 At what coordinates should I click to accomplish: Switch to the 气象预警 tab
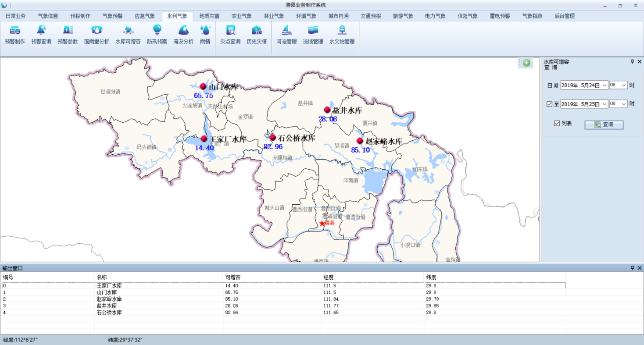click(x=113, y=16)
